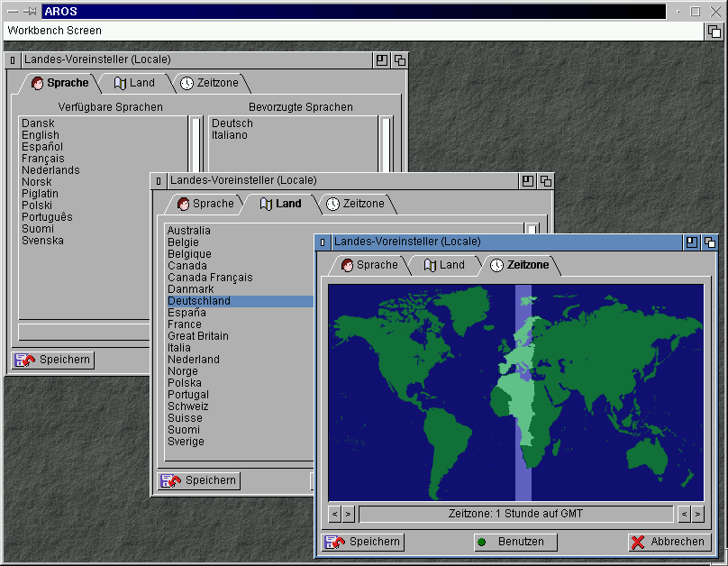The width and height of the screenshot is (728, 566).
Task: Click the map icon on the front window Land tab
Action: (x=430, y=266)
